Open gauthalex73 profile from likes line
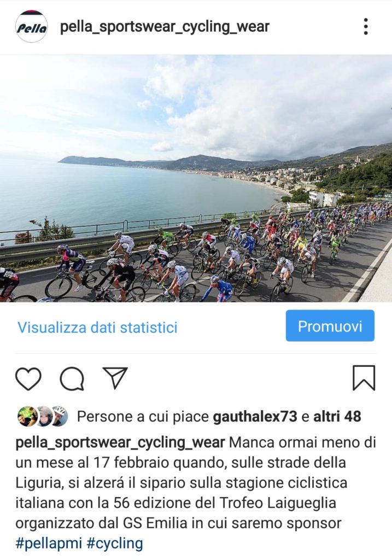The image size is (392, 560). pos(255,416)
